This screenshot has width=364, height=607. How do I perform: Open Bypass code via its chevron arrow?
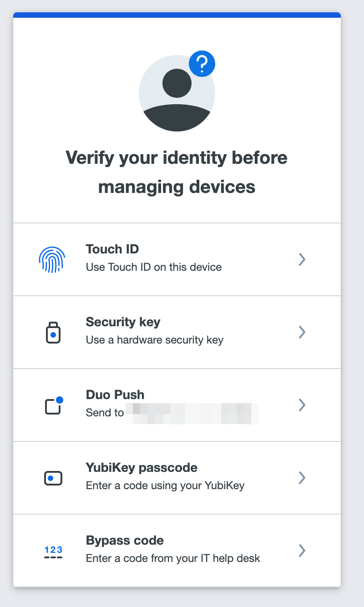[302, 551]
